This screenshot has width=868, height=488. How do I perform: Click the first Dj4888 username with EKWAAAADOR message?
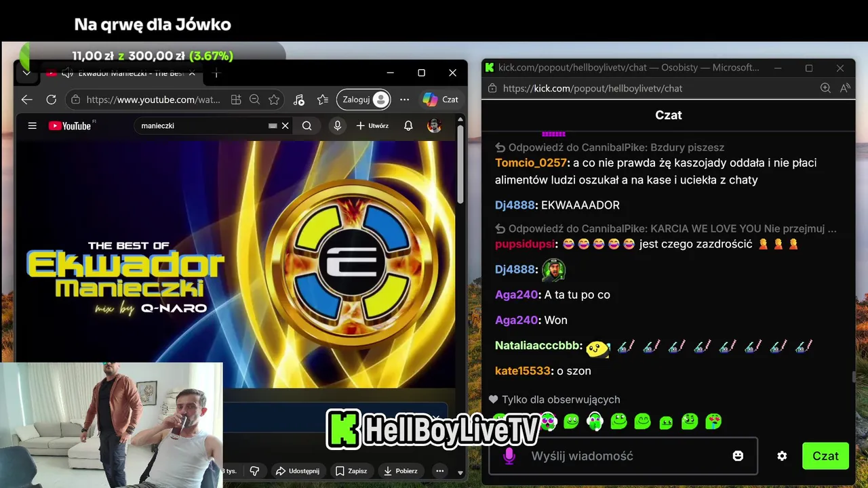click(515, 205)
